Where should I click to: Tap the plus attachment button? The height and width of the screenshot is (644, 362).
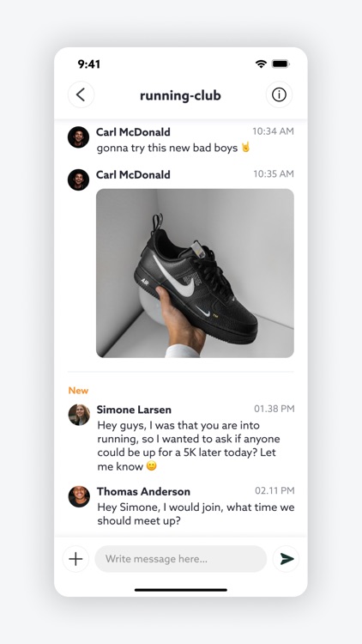75,559
